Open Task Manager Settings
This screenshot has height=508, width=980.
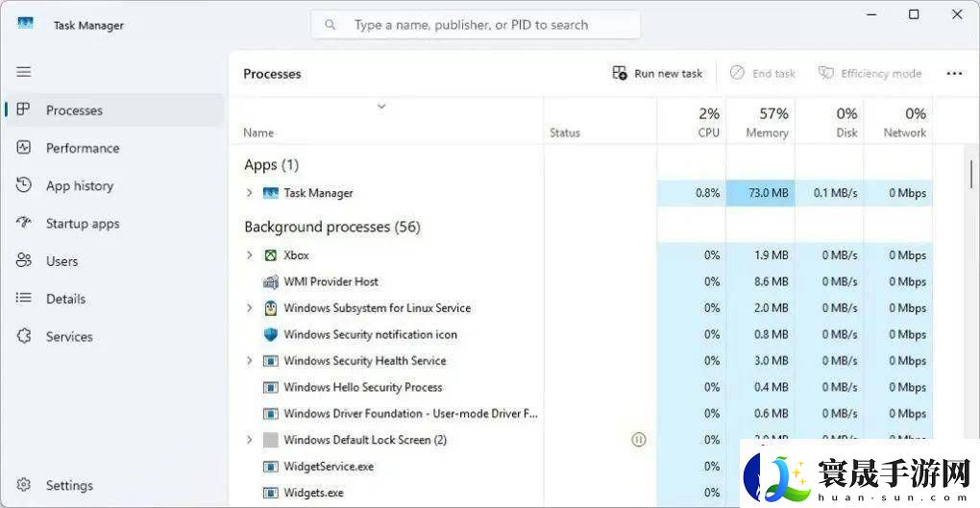[x=69, y=486]
